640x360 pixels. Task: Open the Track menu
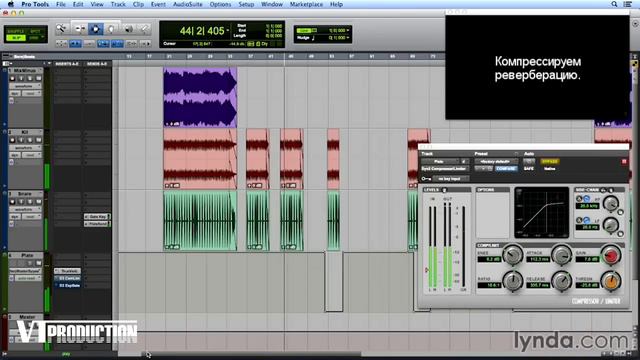[x=118, y=4]
